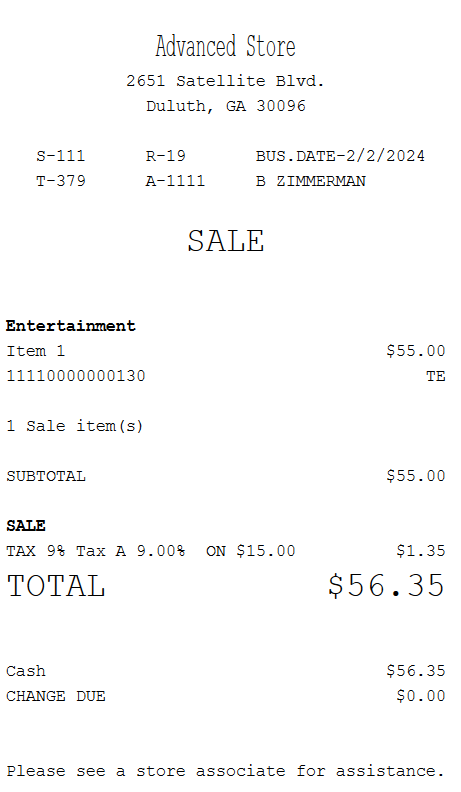Click the Duluth, GA 30096 text

(226, 106)
